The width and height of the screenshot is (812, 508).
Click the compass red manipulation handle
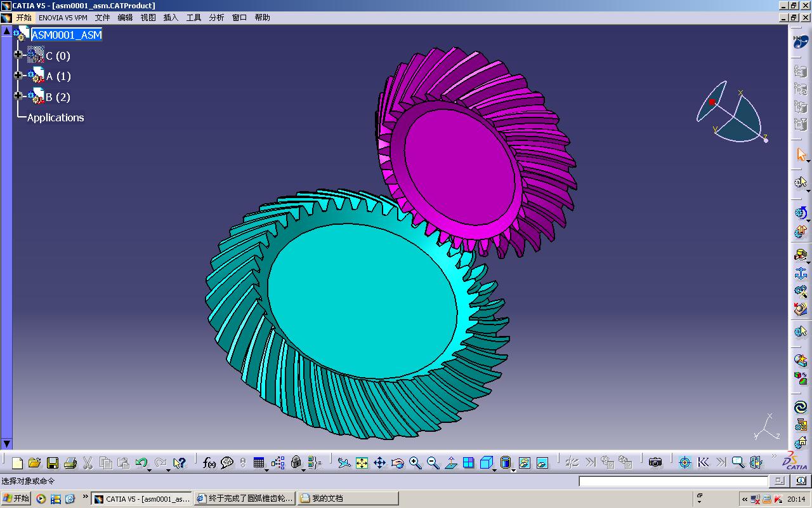pos(712,102)
